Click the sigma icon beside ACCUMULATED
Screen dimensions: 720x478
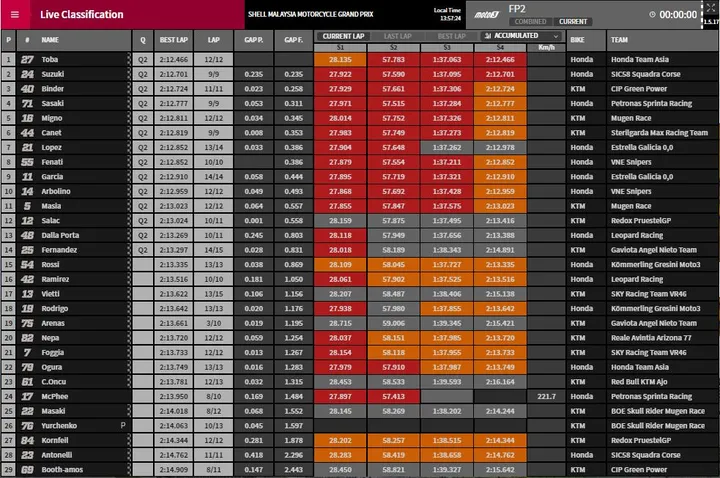point(488,36)
